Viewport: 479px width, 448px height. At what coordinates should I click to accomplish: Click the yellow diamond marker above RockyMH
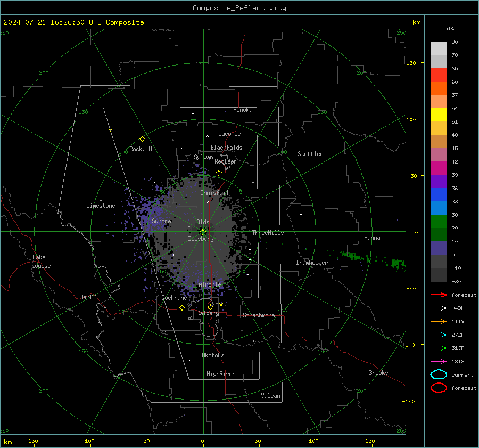tap(142, 139)
